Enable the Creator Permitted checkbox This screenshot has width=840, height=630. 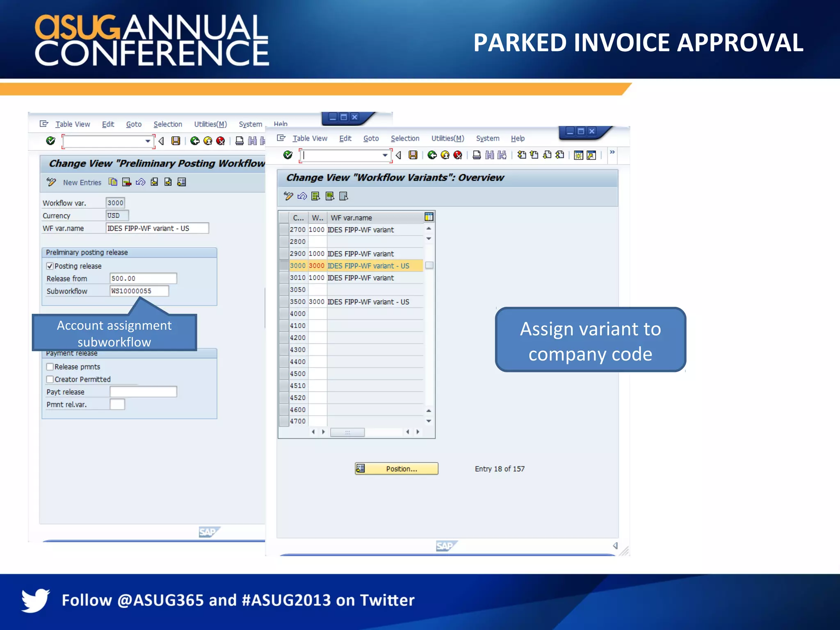pos(50,379)
